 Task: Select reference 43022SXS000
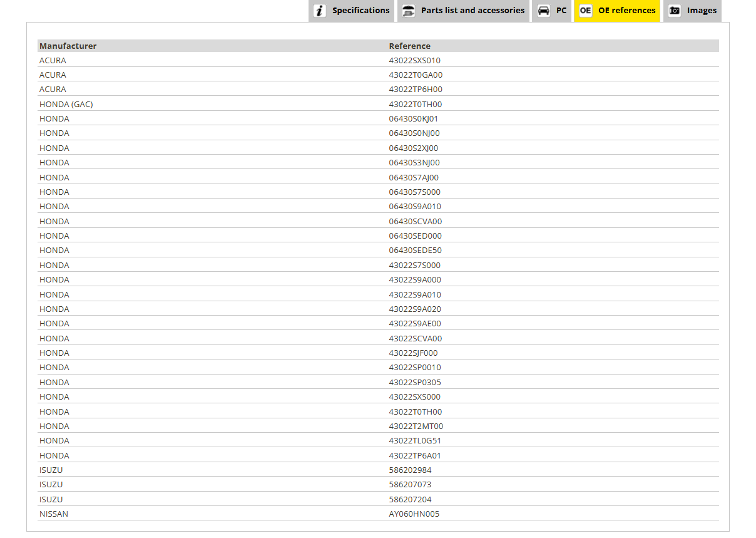pos(415,396)
